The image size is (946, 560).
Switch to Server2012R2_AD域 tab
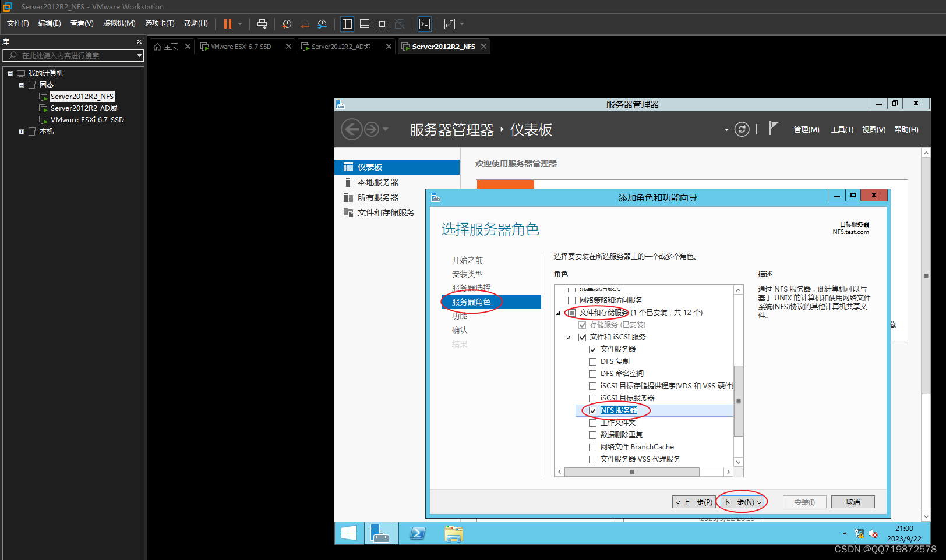tap(342, 47)
